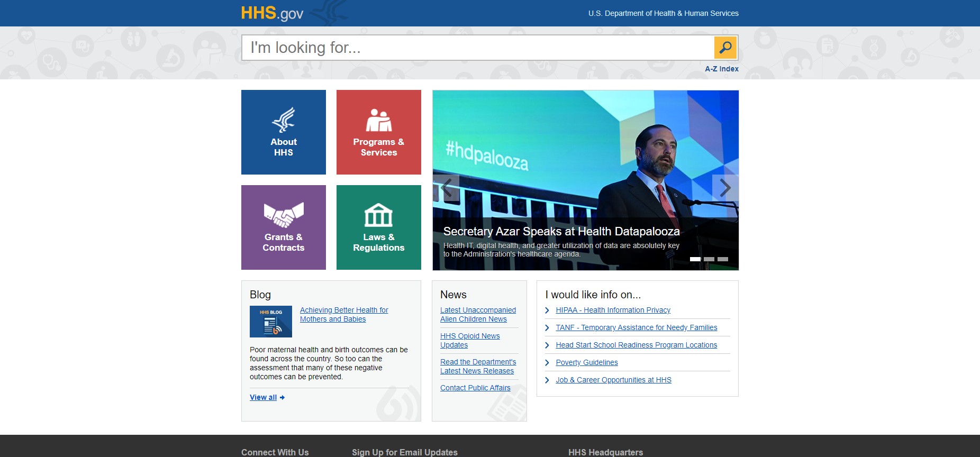Click the HHS Blog thumbnail image
This screenshot has width=980, height=457.
(271, 322)
